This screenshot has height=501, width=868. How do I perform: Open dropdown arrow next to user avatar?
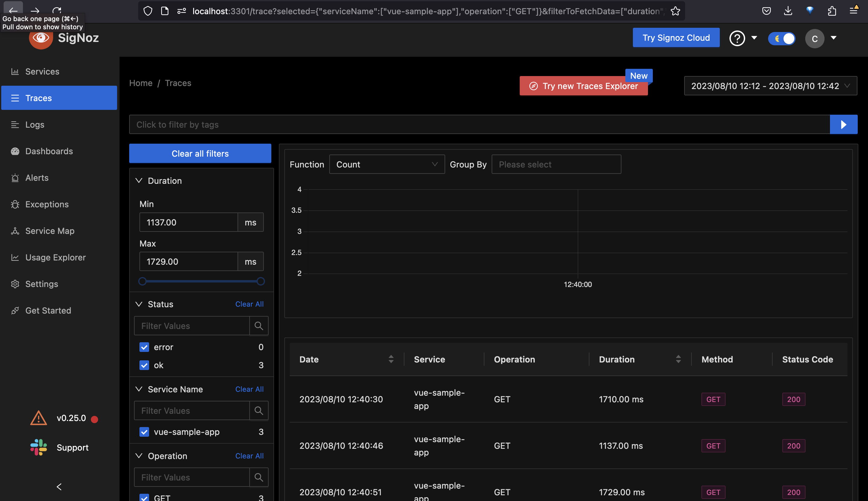pyautogui.click(x=833, y=38)
